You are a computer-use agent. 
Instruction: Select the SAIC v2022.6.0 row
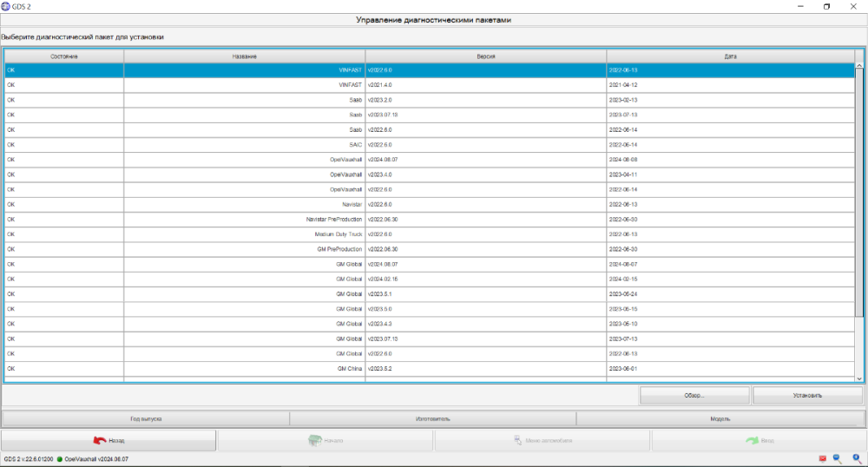click(x=430, y=145)
